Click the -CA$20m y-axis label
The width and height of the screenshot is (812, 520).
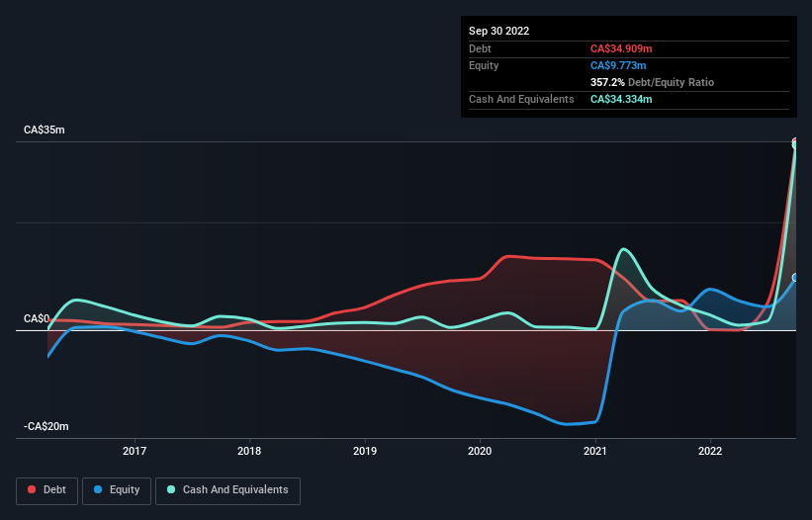pyautogui.click(x=46, y=426)
